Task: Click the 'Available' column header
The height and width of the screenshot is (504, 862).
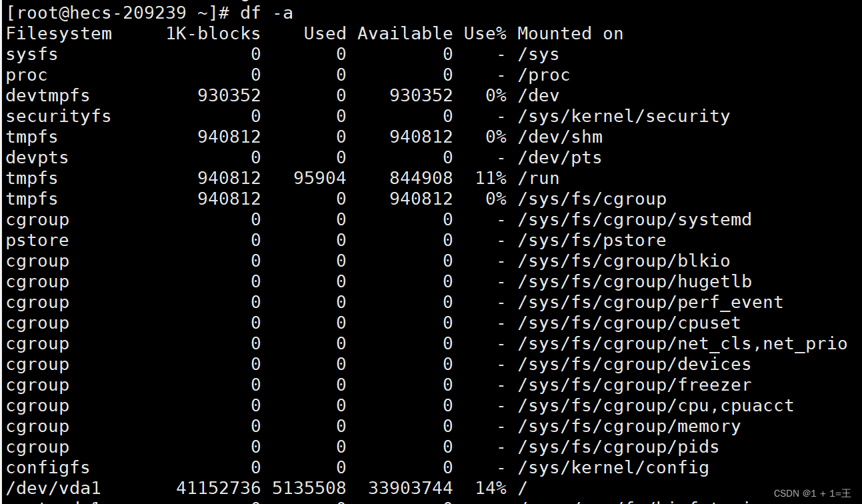Action: tap(405, 33)
